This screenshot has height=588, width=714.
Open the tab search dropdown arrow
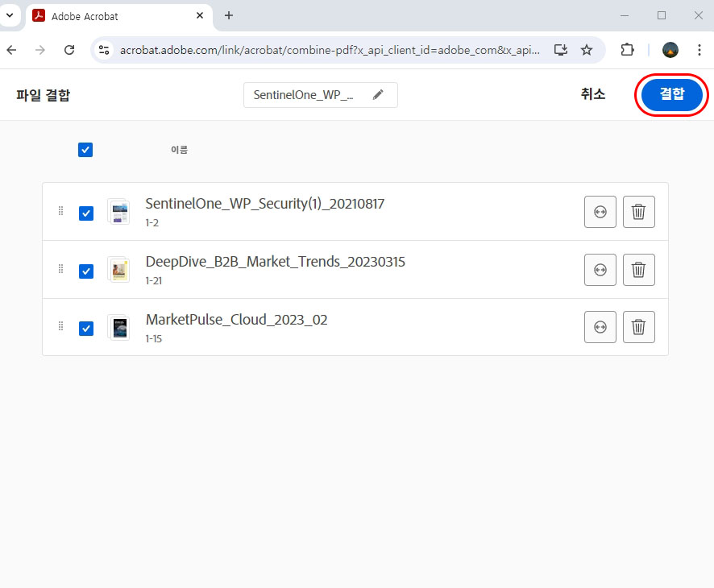(x=10, y=15)
